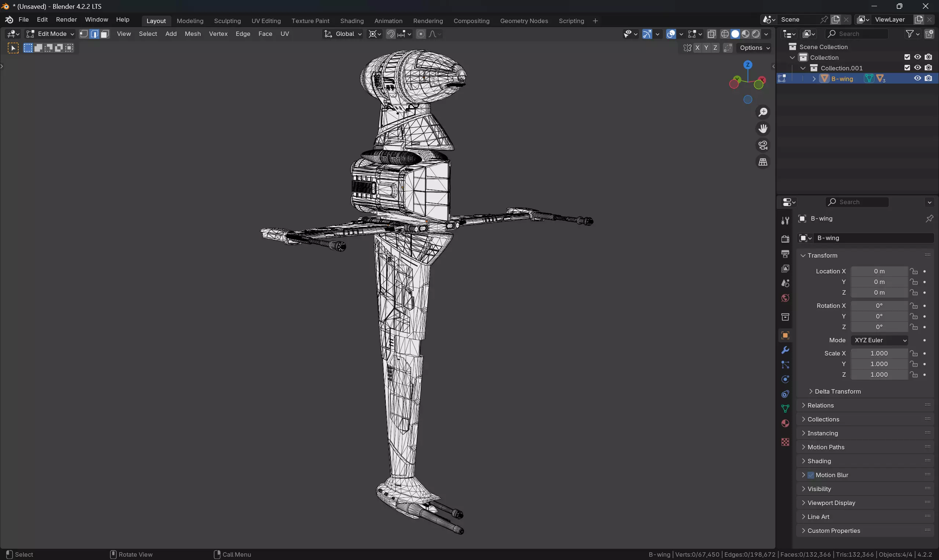Image resolution: width=939 pixels, height=560 pixels.
Task: Open Edit Mode dropdown
Action: [50, 34]
